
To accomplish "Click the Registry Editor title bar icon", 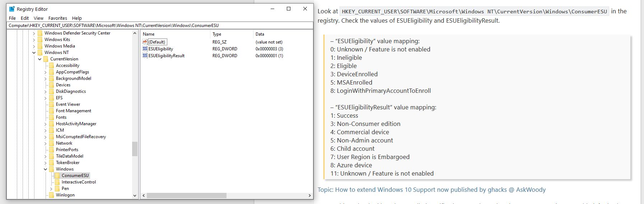I will coord(12,9).
